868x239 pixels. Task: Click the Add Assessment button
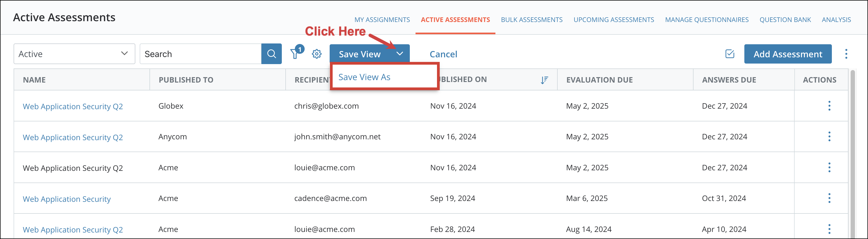tap(788, 54)
